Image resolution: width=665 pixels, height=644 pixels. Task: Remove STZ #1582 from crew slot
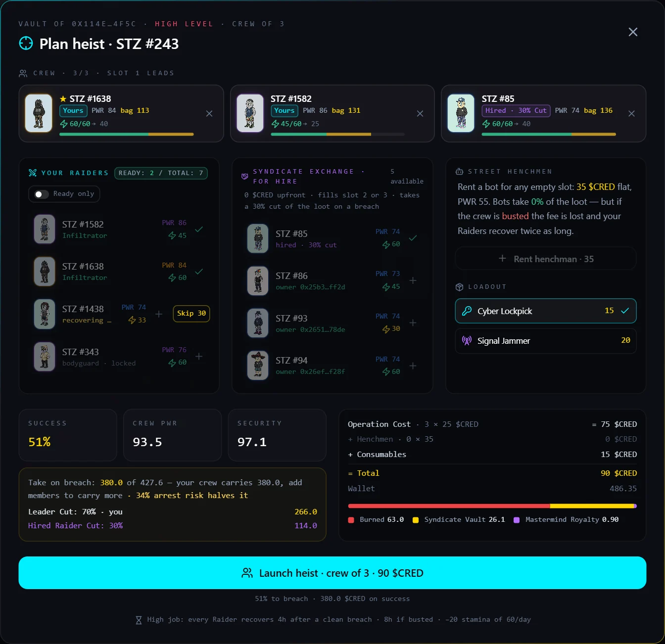click(420, 114)
